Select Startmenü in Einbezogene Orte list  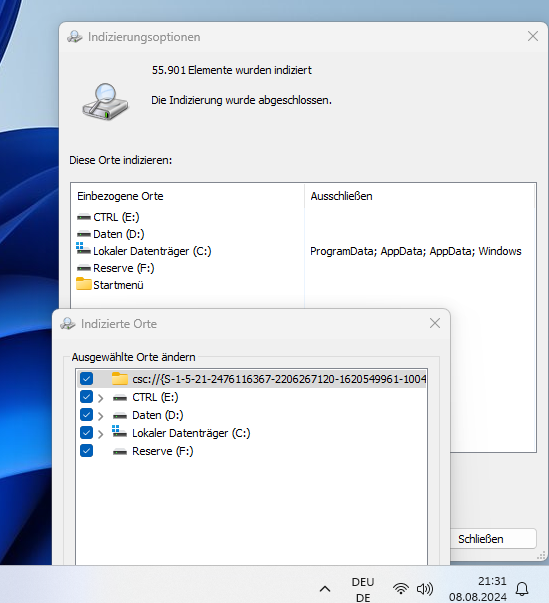click(x=118, y=285)
